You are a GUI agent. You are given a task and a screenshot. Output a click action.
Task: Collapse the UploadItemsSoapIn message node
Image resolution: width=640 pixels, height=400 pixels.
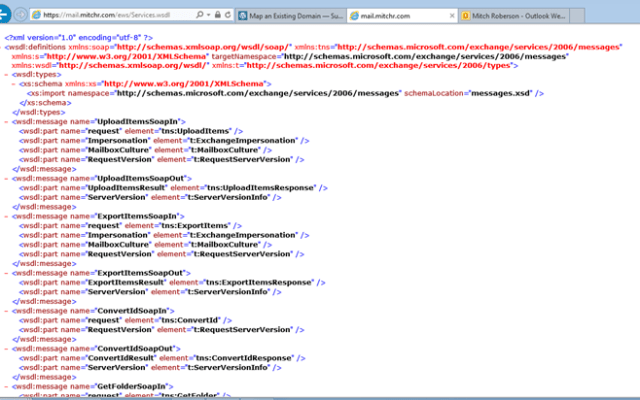(x=7, y=119)
